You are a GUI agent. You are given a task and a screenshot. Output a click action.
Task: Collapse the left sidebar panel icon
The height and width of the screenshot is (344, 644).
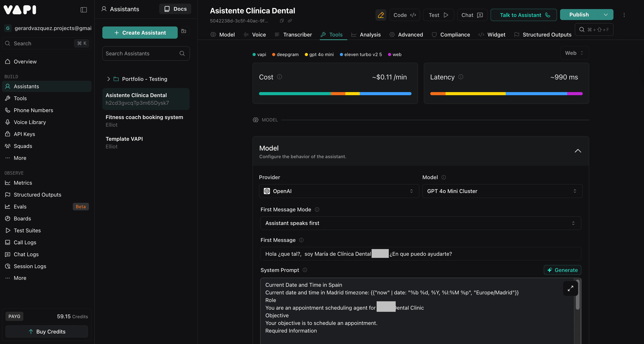83,10
